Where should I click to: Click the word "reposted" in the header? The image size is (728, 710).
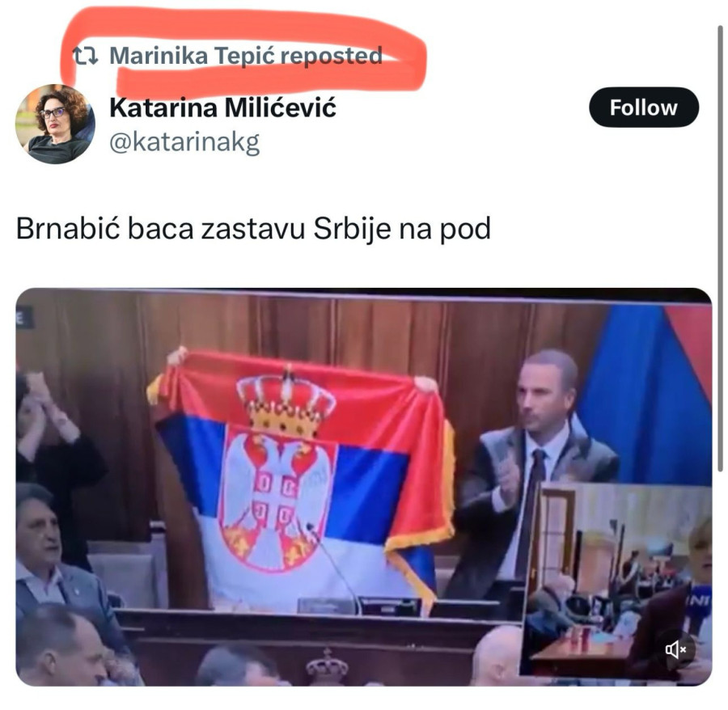click(x=331, y=56)
